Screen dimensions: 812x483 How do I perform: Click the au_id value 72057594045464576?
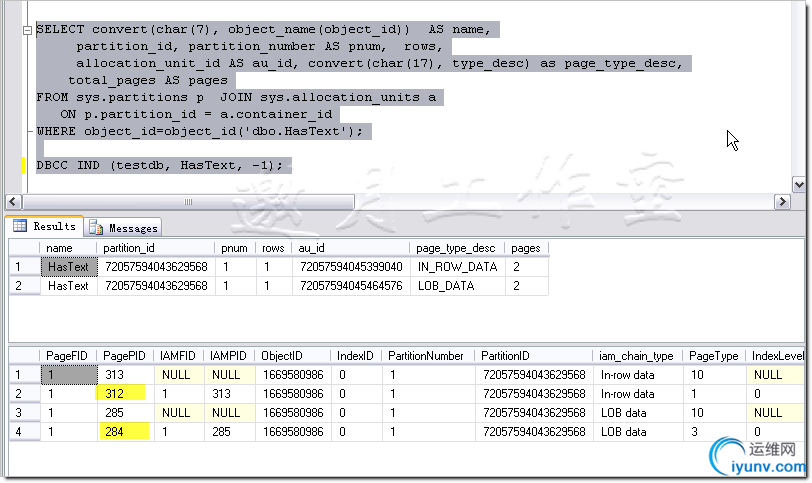point(351,286)
